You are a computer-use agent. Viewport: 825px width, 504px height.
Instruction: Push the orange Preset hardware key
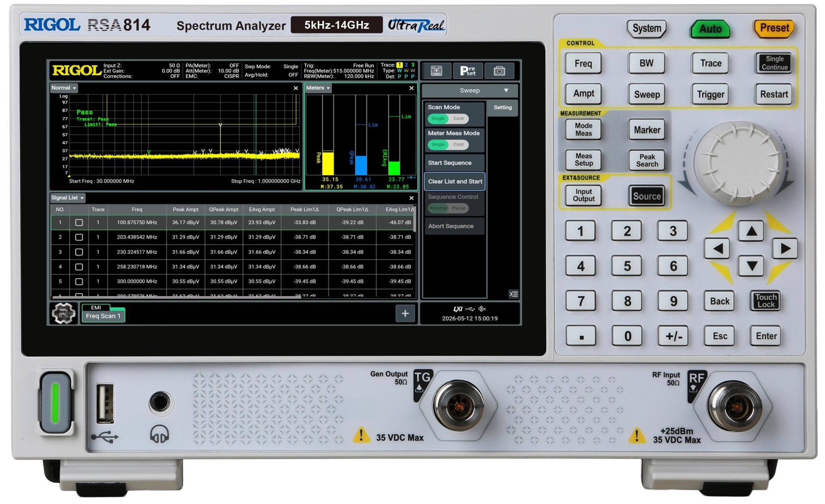point(774,28)
